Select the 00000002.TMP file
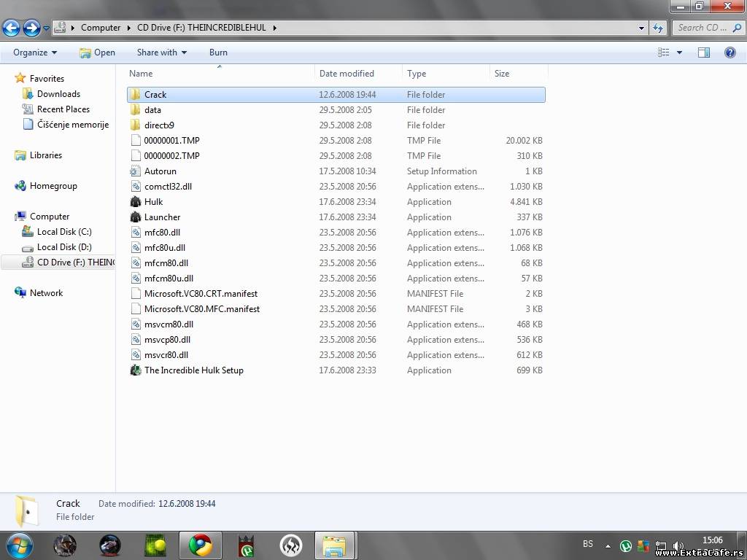Viewport: 747px width, 560px height. tap(336, 156)
